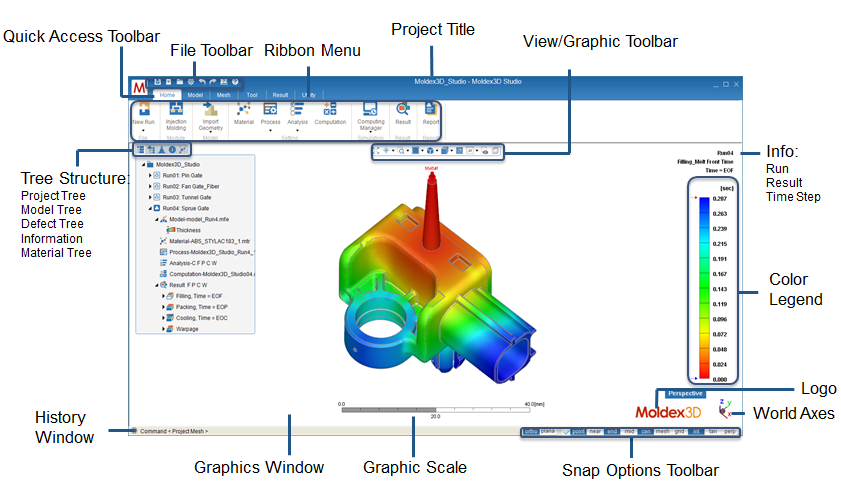Show the Project Tree panel icon
The image size is (841, 486).
coord(141,150)
